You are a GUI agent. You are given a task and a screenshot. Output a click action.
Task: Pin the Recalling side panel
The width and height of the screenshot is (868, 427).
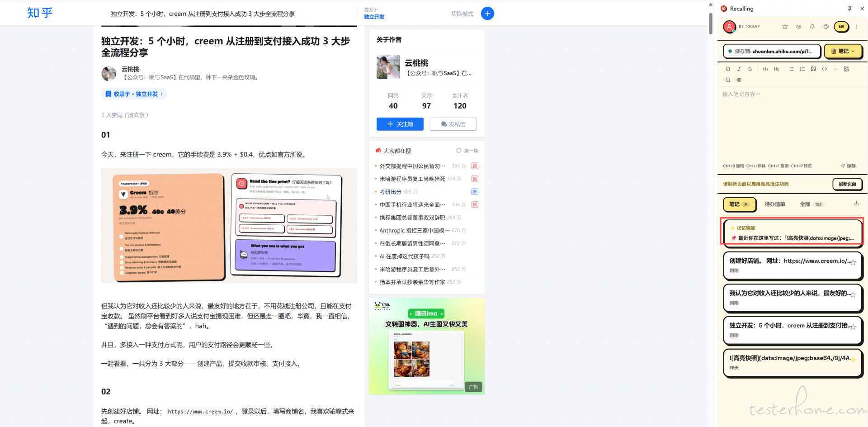(849, 9)
